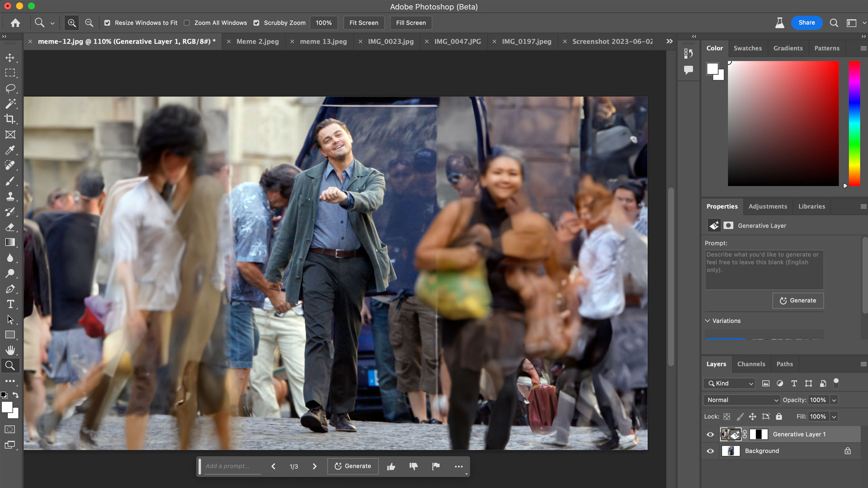Screen dimensions: 868x488
Task: Toggle visibility of Generative Layer 1
Action: coord(710,434)
